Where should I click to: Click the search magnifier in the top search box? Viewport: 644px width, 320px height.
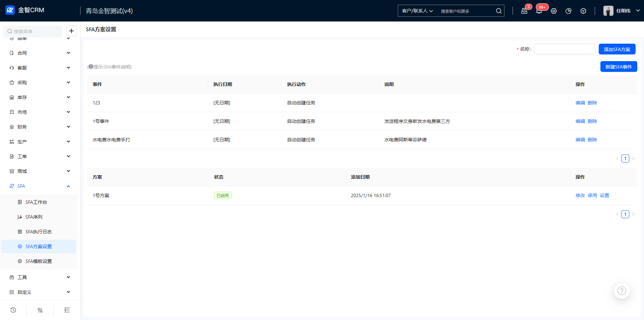(499, 11)
